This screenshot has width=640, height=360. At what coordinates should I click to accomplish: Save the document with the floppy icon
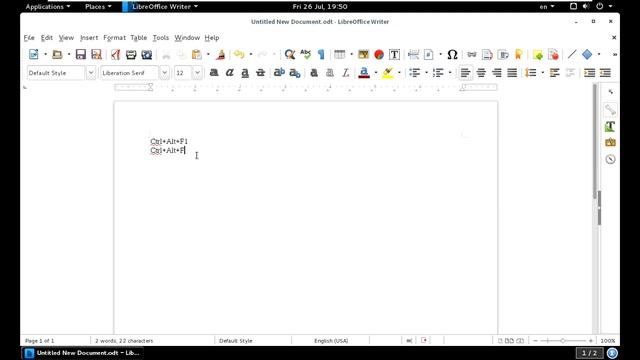(x=81, y=54)
